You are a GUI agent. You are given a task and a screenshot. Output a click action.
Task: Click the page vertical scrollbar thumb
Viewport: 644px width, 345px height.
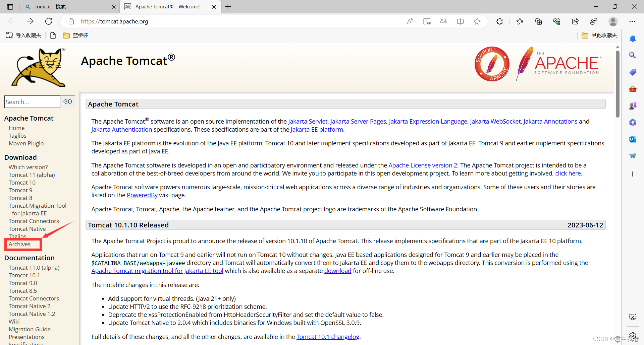click(x=618, y=84)
